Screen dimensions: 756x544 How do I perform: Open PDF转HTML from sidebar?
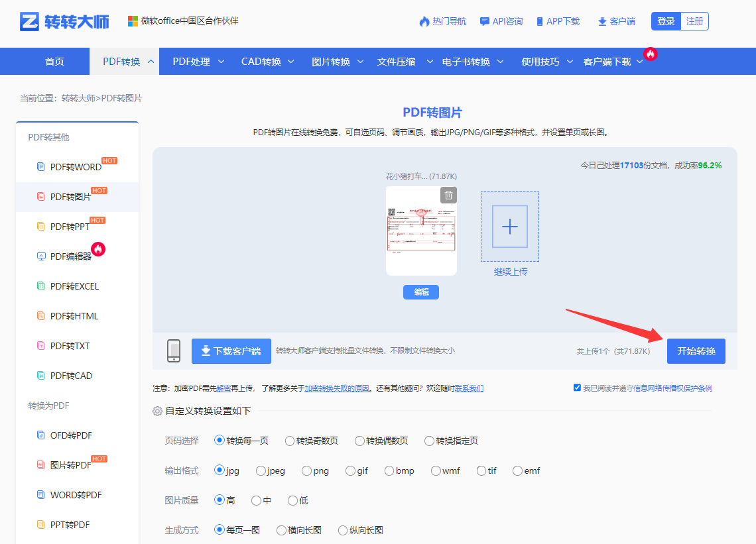tap(74, 316)
